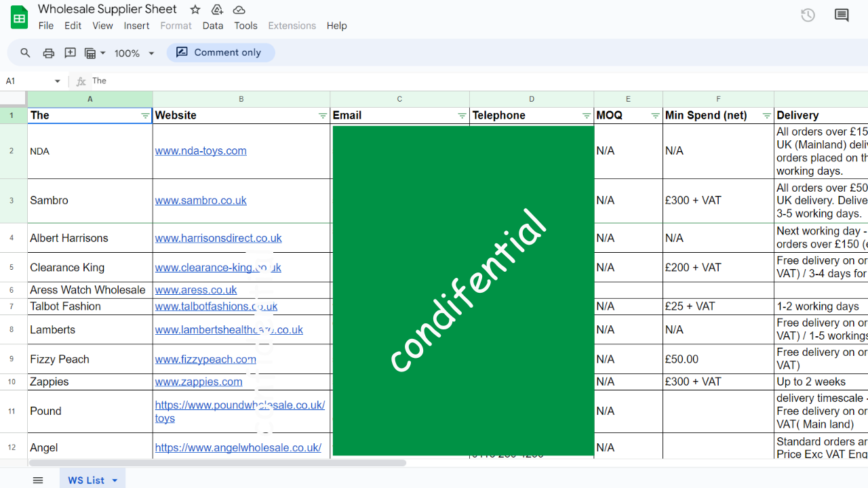Viewport: 868px width, 488px height.
Task: Follow the www.zappies.com link
Action: 199,382
